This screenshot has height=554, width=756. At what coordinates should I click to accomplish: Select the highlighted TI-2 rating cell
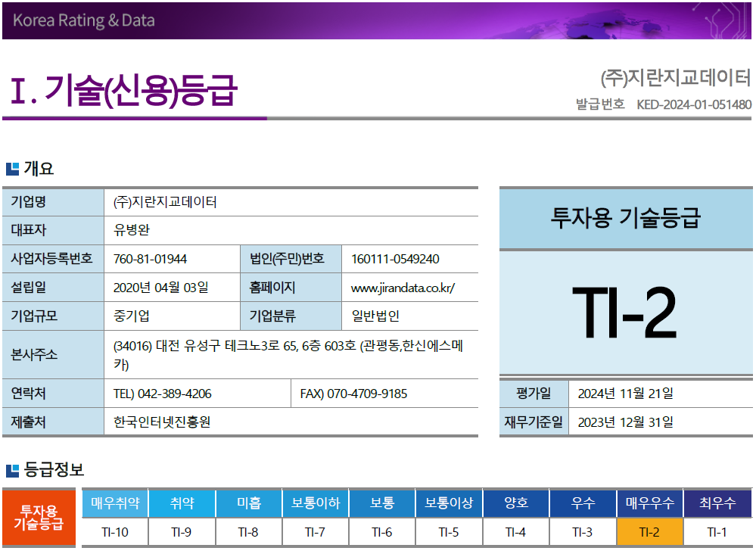tap(649, 531)
